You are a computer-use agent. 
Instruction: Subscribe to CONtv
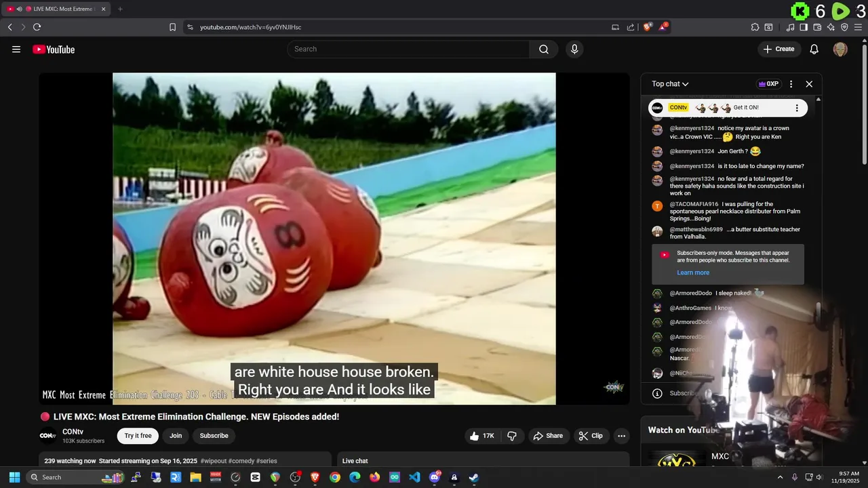[214, 436]
